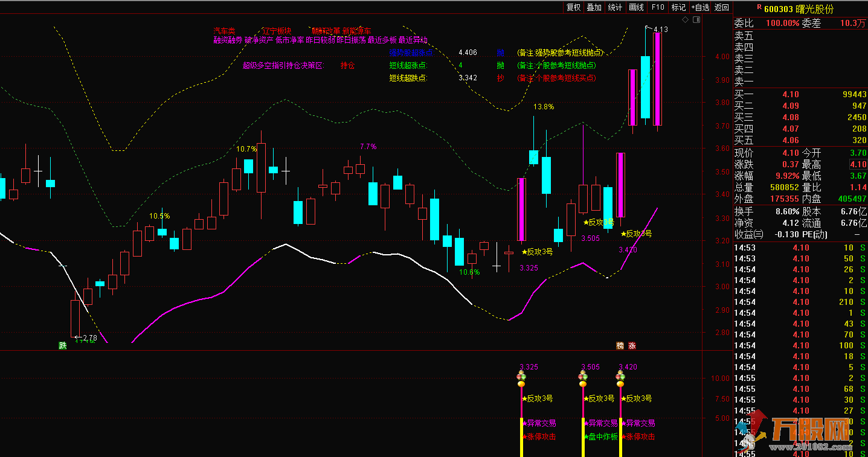Click the 换手 8.60% value
The height and width of the screenshot is (457, 868).
tap(788, 212)
